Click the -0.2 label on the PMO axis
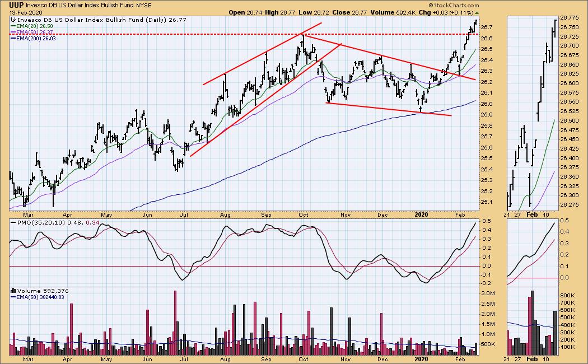The height and width of the screenshot is (364, 588). (486, 284)
